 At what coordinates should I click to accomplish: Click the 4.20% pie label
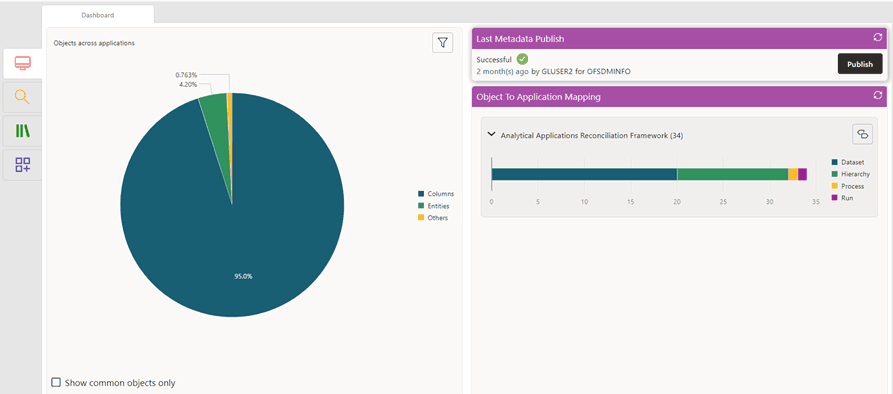tap(187, 84)
